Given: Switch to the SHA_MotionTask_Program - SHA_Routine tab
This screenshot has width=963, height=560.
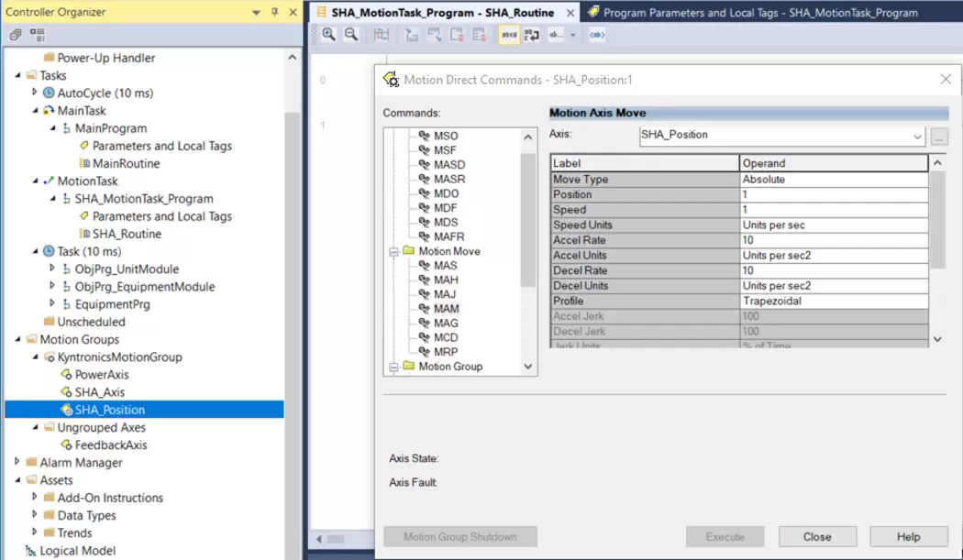Looking at the screenshot, I should [442, 12].
